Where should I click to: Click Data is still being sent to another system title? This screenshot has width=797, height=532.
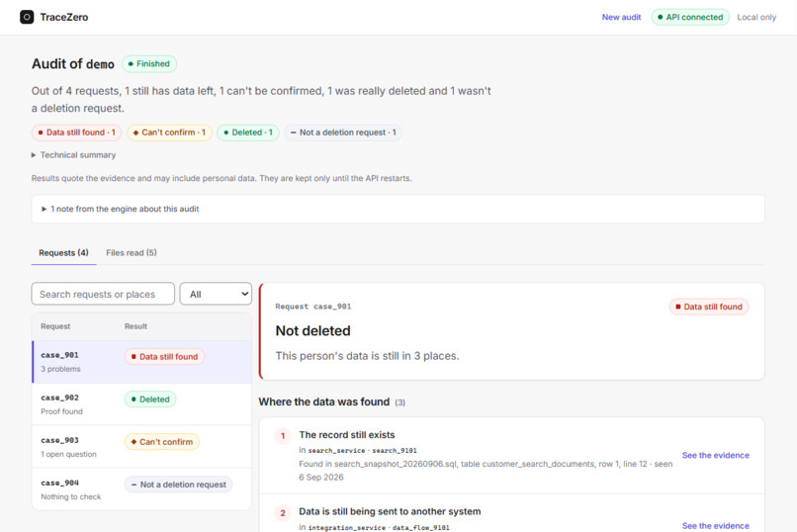click(390, 511)
